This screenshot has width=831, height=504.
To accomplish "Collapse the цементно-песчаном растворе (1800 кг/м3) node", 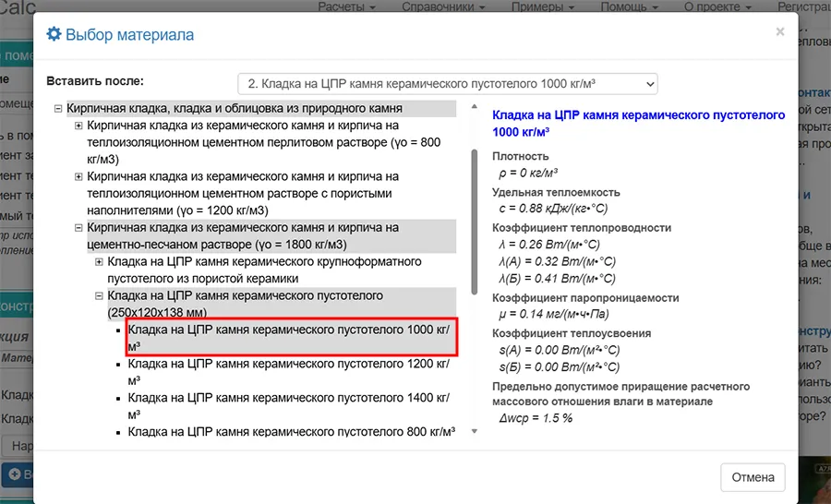I will coord(78,227).
